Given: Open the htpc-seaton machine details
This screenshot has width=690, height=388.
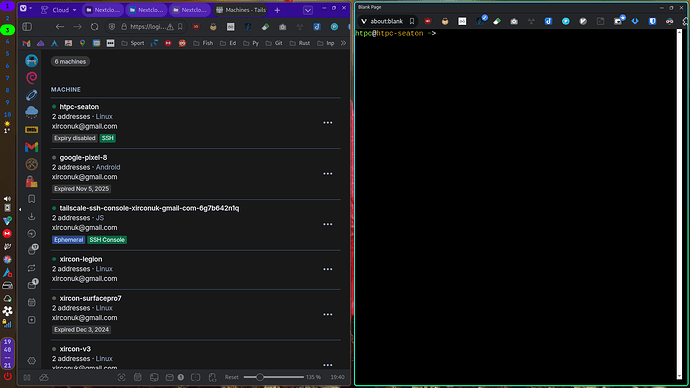Looking at the screenshot, I should [79, 106].
